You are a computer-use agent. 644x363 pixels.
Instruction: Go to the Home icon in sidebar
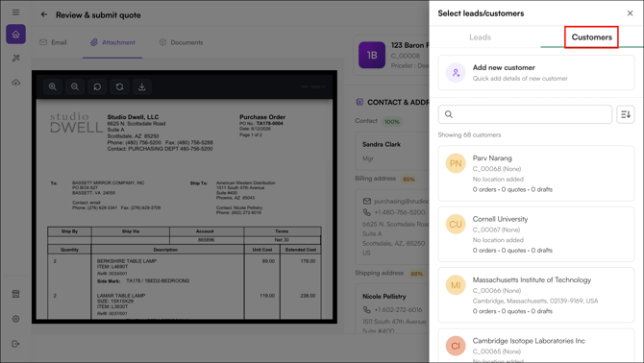pyautogui.click(x=16, y=34)
